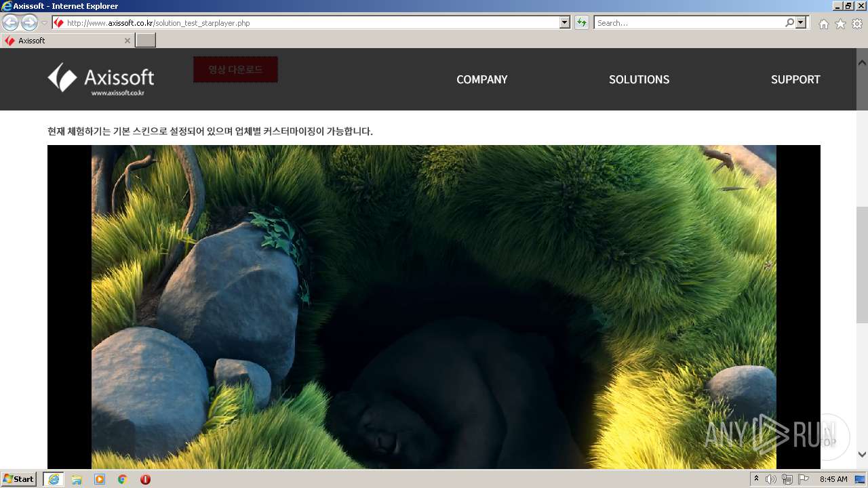Open the COMPANY menu
This screenshot has width=868, height=488.
point(481,79)
